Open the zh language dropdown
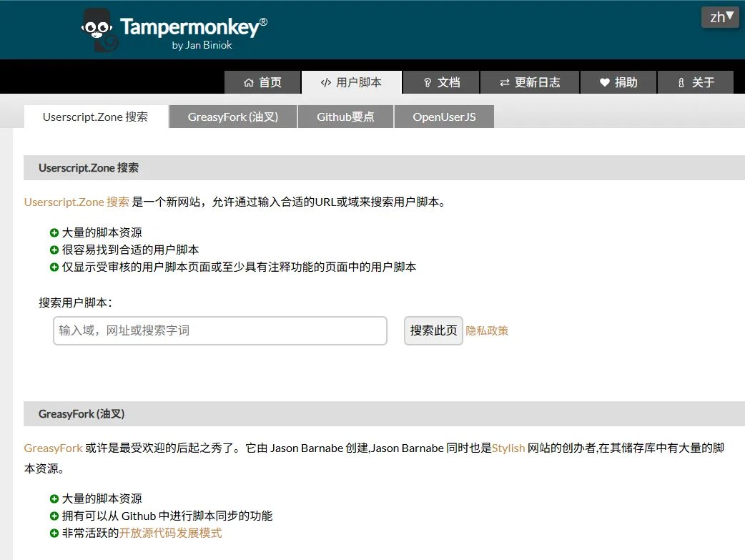 pos(720,17)
